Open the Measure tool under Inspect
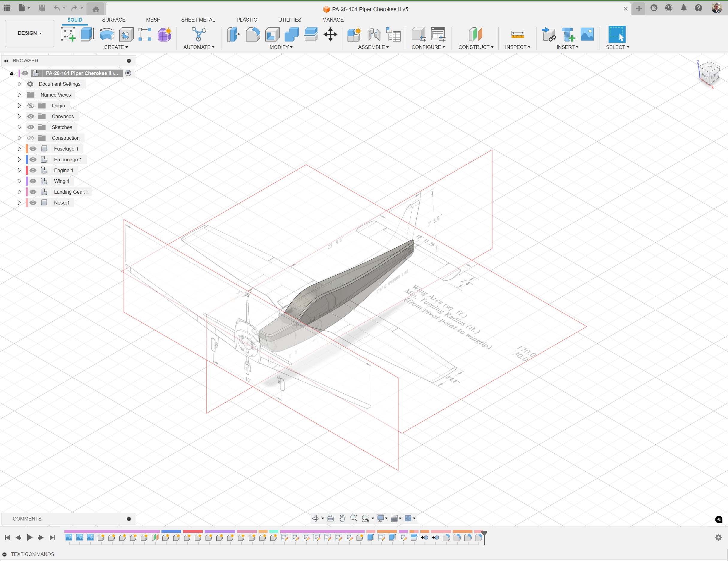The height and width of the screenshot is (561, 728). click(517, 34)
